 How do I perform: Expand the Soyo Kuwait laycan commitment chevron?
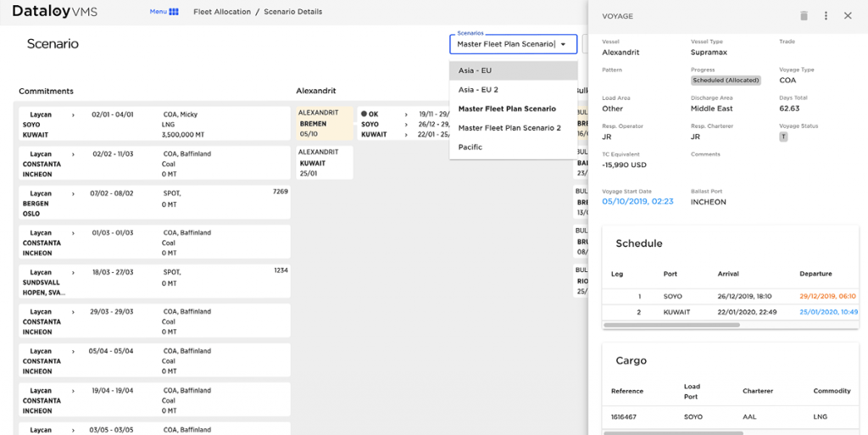coord(73,114)
